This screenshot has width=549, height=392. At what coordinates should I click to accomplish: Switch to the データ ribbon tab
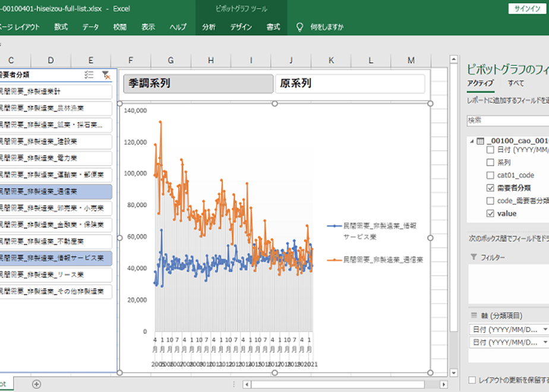(x=91, y=27)
